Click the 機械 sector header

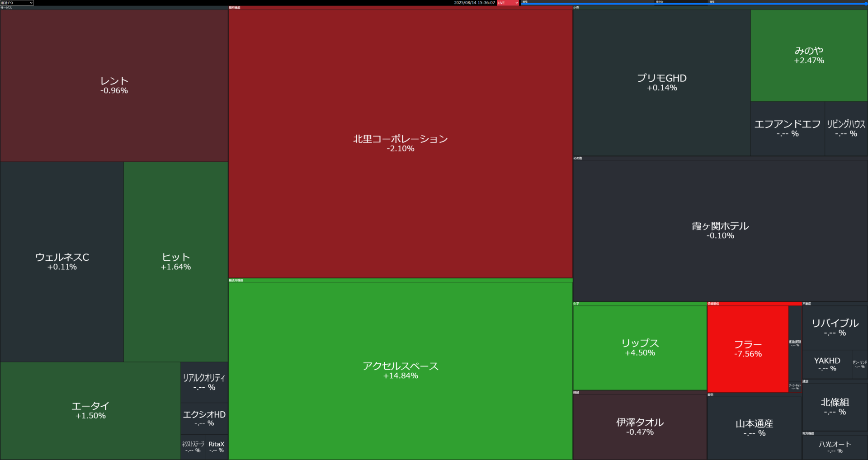click(640, 392)
